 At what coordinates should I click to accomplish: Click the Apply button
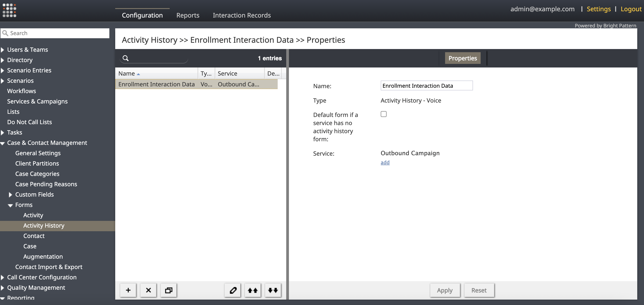[445, 290]
